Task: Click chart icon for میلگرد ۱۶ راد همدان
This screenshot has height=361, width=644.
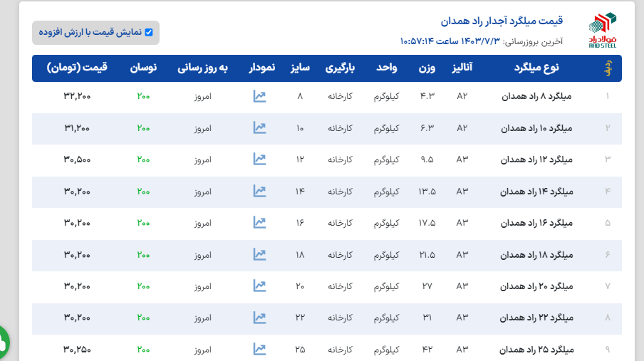Action: click(259, 222)
